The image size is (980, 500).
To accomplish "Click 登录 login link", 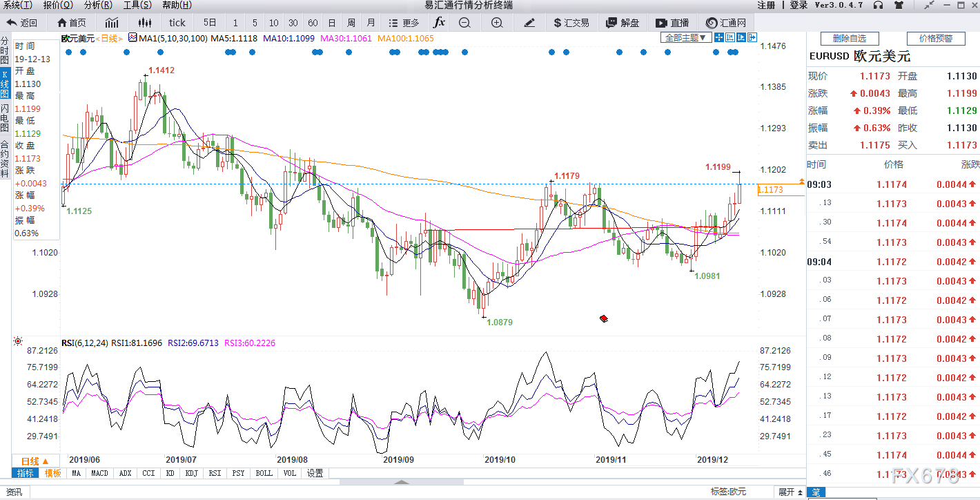I will coord(798,5).
